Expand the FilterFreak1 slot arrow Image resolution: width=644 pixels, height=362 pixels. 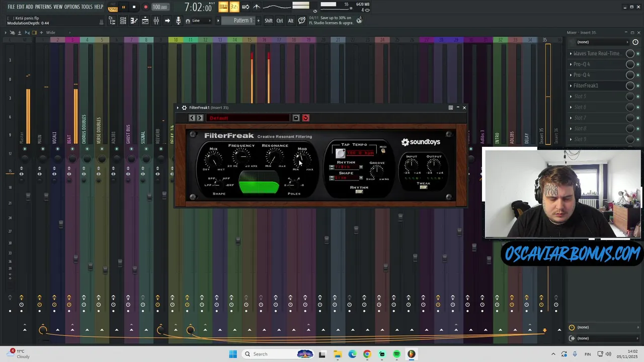[571, 85]
